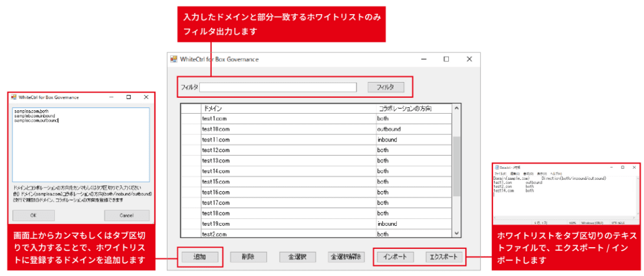Click the 全選択解除 button
Image resolution: width=644 pixels, height=276 pixels.
coord(347,257)
